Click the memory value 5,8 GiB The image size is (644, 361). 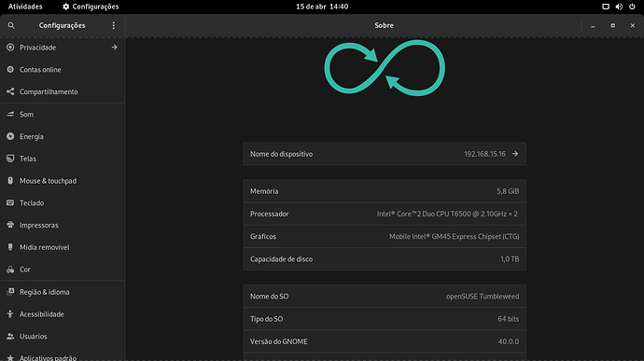(x=508, y=191)
